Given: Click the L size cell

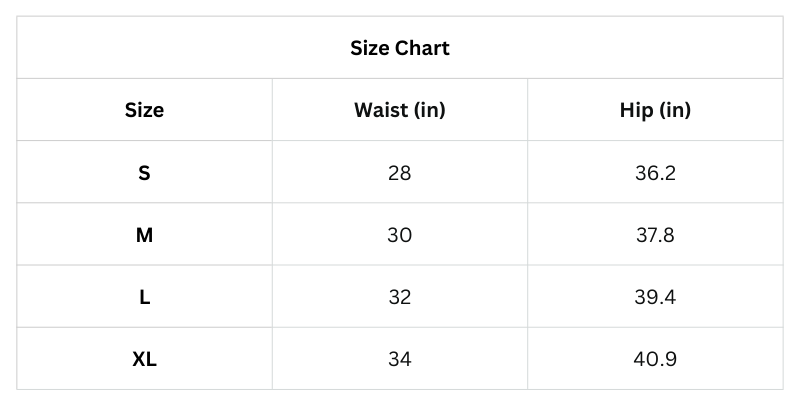Looking at the screenshot, I should pyautogui.click(x=144, y=297).
